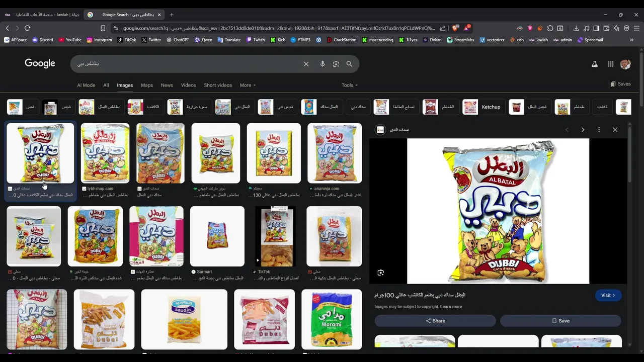Open the Spacemail bookmark

tap(590, 40)
